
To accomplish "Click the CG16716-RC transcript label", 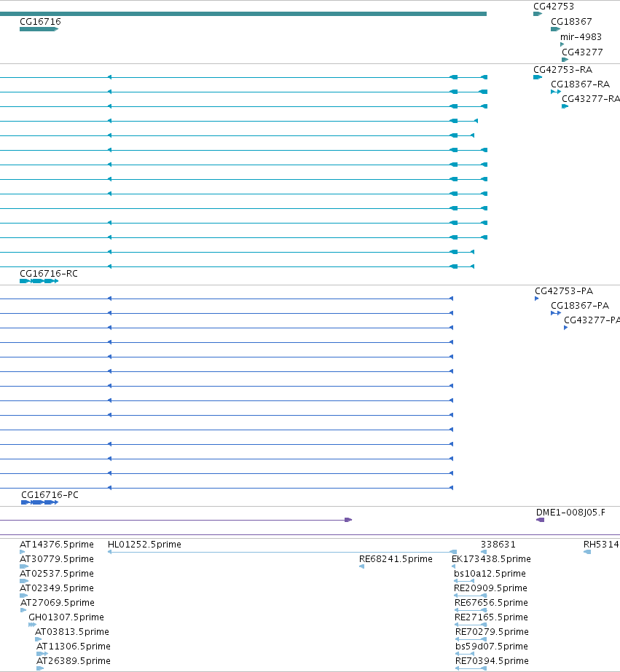I will (49, 274).
